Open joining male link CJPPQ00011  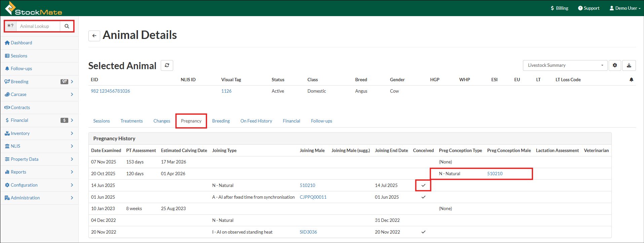(313, 197)
